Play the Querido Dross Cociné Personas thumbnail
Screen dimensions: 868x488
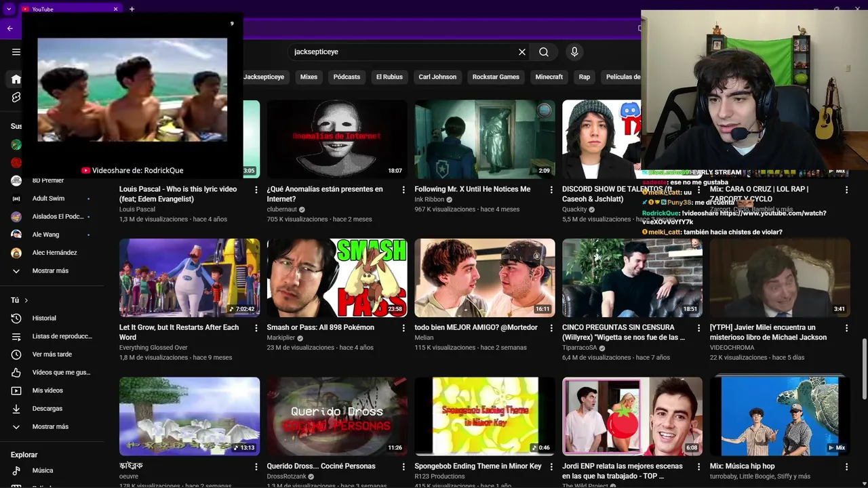click(337, 416)
